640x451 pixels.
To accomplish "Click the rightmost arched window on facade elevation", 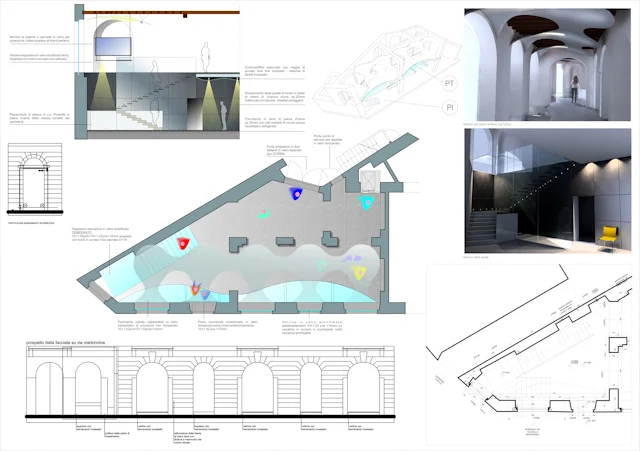I will [363, 388].
